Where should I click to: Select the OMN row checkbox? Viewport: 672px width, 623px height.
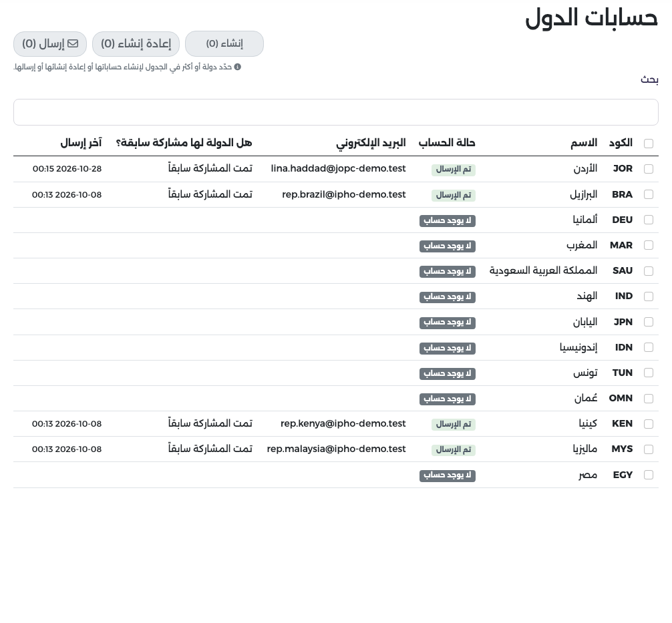(x=649, y=398)
